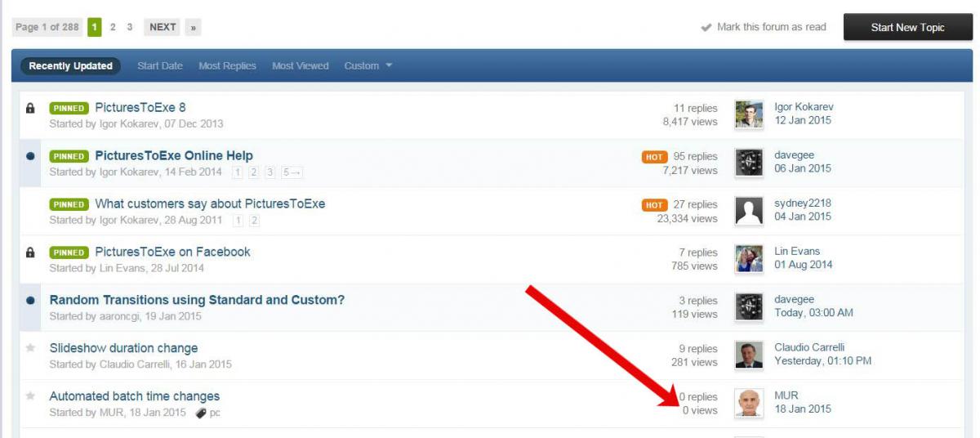Go to page 3 of Online Help topic
The width and height of the screenshot is (980, 438).
(x=269, y=172)
